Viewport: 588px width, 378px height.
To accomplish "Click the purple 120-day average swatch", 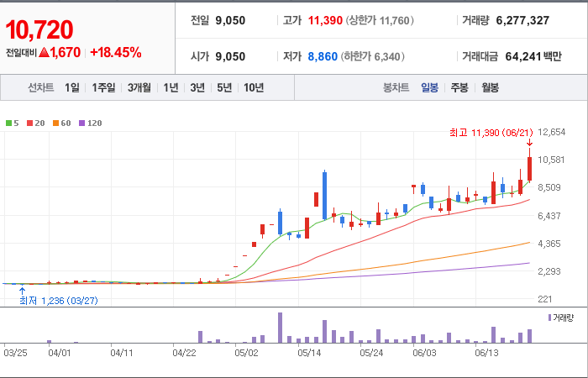I will (x=81, y=123).
